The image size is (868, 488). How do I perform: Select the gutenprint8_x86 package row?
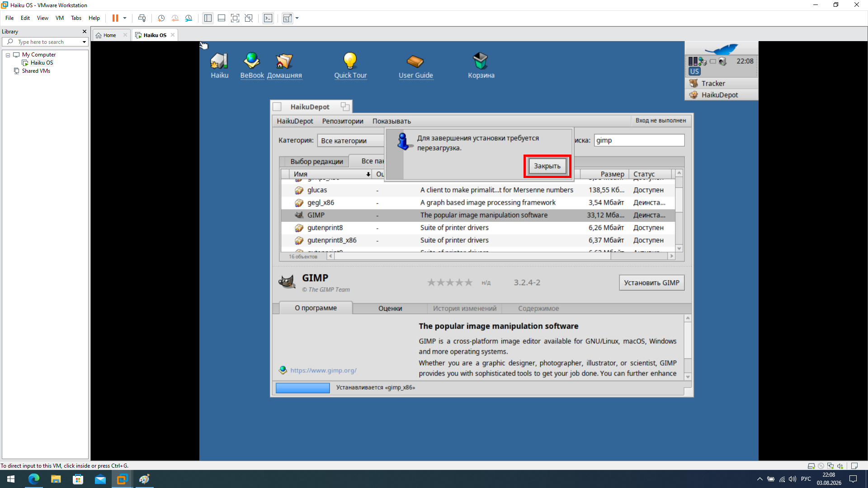click(478, 240)
